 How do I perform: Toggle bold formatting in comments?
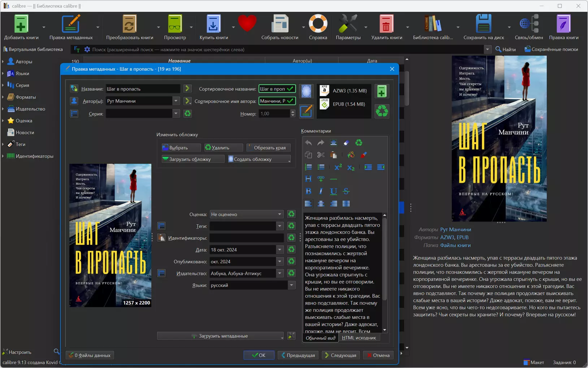(308, 191)
